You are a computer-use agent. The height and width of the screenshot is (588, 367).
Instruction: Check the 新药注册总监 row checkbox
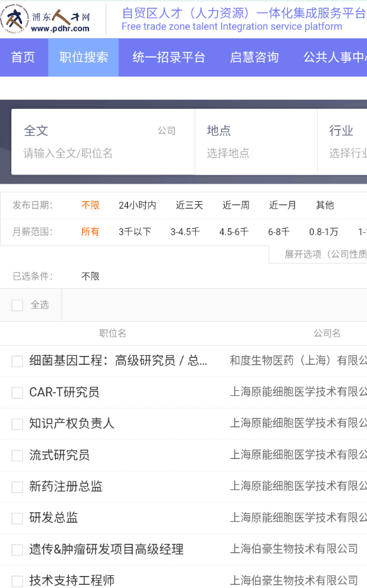(17, 487)
